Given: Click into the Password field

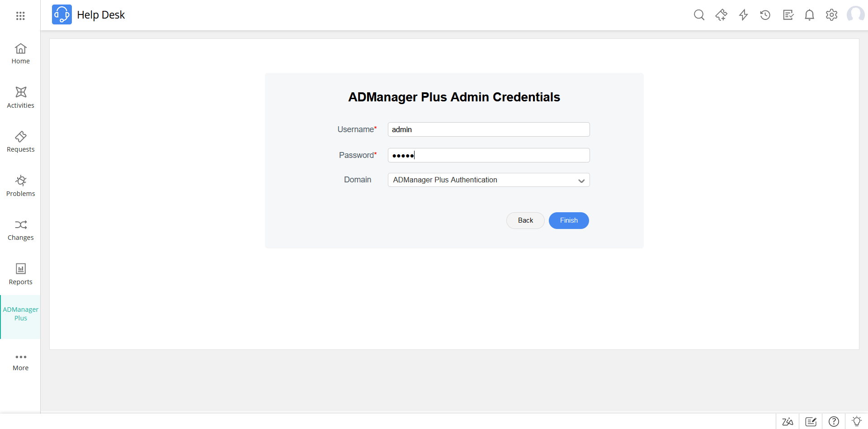Looking at the screenshot, I should coord(488,155).
